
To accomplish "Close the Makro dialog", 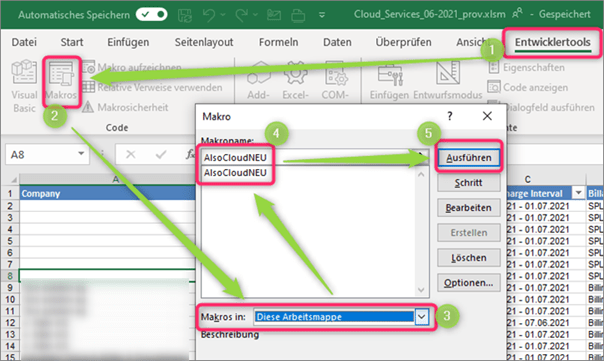I will tap(487, 116).
